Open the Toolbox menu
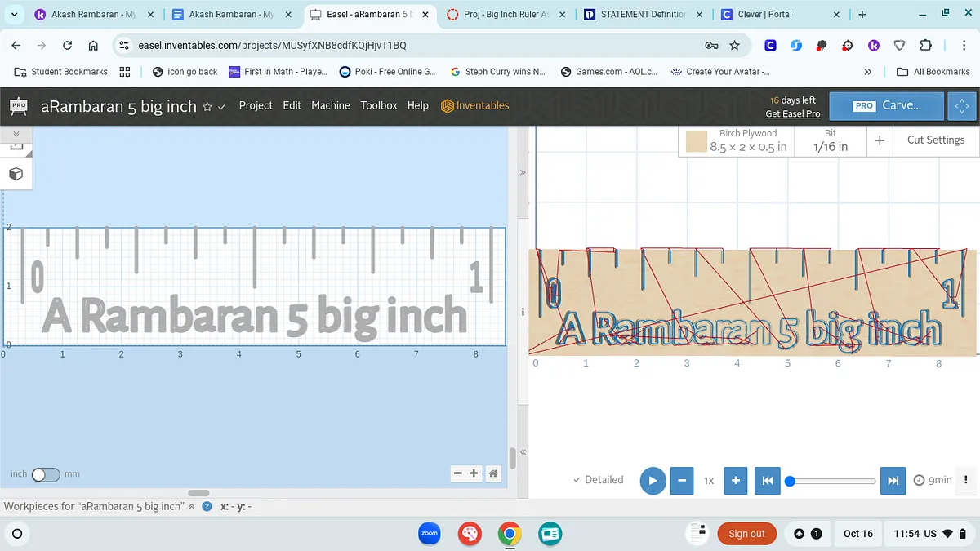The image size is (980, 551). tap(379, 105)
